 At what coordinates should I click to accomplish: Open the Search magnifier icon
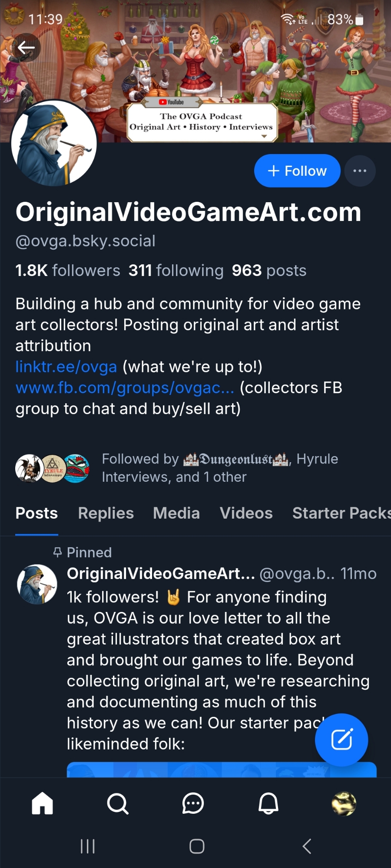click(118, 803)
